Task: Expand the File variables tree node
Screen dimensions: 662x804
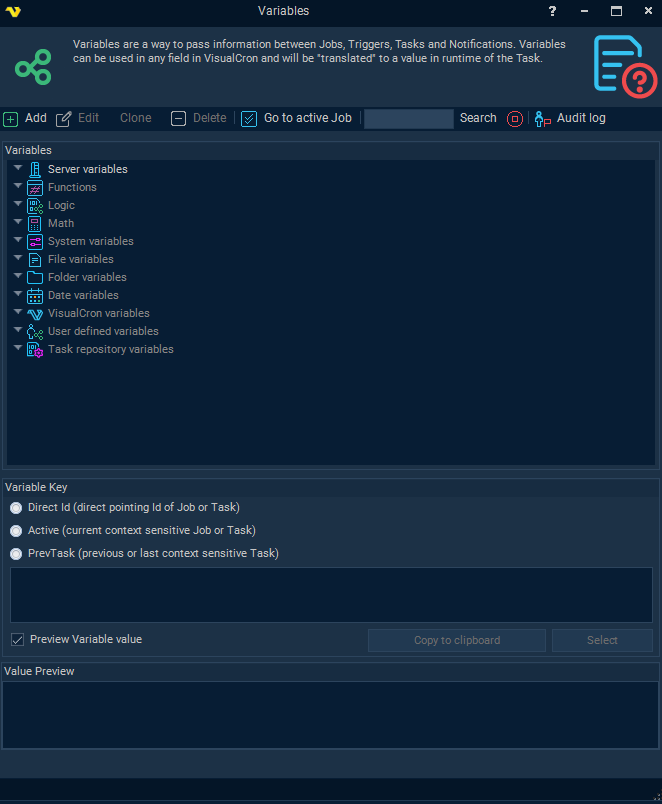Action: point(18,257)
